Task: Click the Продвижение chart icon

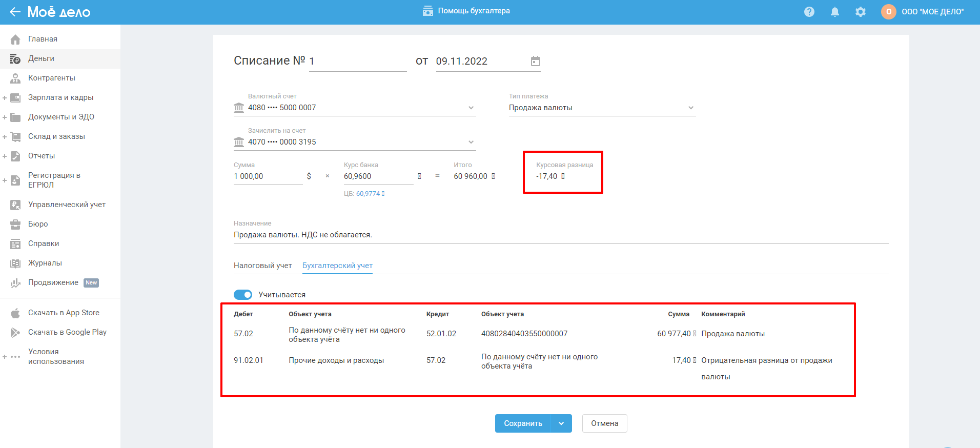Action: coord(15,283)
